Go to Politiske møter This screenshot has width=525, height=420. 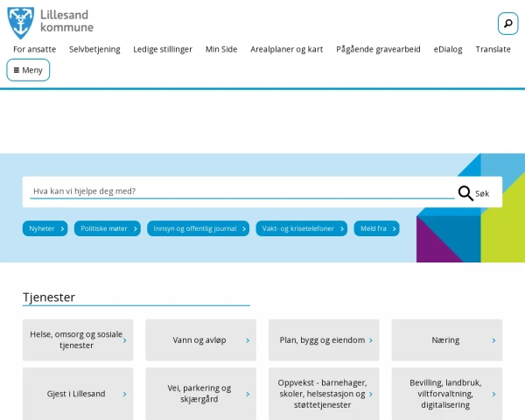(x=108, y=228)
